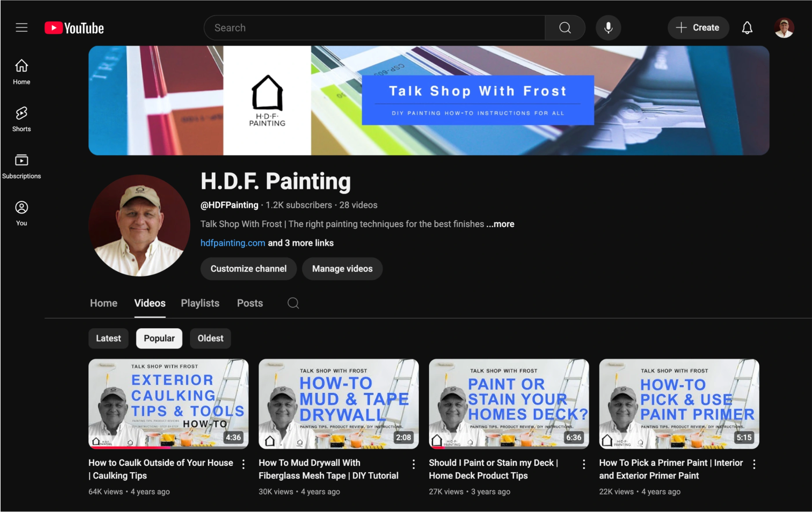Image resolution: width=812 pixels, height=512 pixels.
Task: Open the Mud & Tape Drywall thumbnail
Action: 338,404
